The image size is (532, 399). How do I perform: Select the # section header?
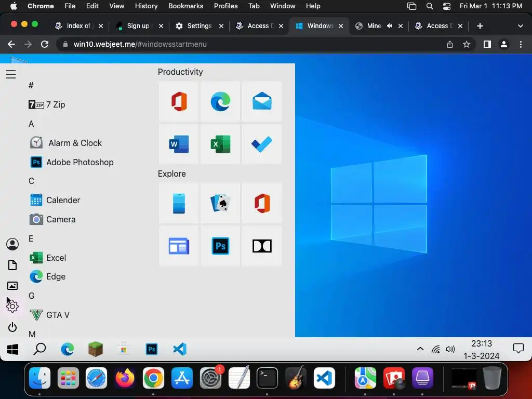pos(31,85)
